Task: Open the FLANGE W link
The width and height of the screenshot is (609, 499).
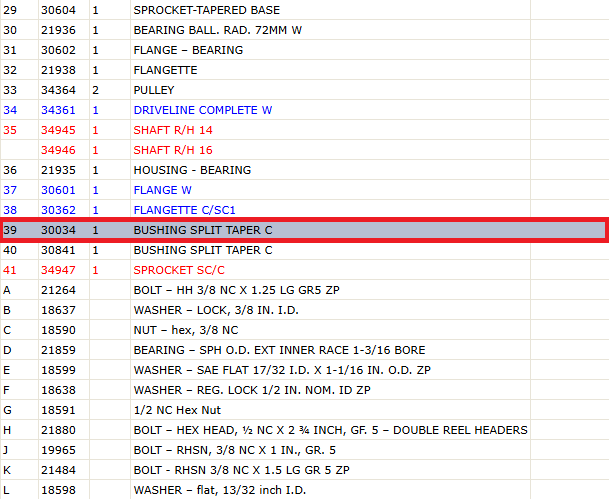Action: (162, 190)
